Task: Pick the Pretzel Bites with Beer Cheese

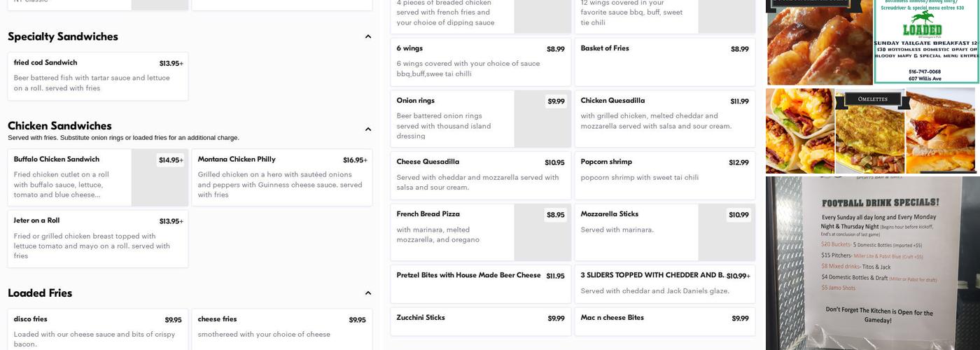Action: point(480,283)
